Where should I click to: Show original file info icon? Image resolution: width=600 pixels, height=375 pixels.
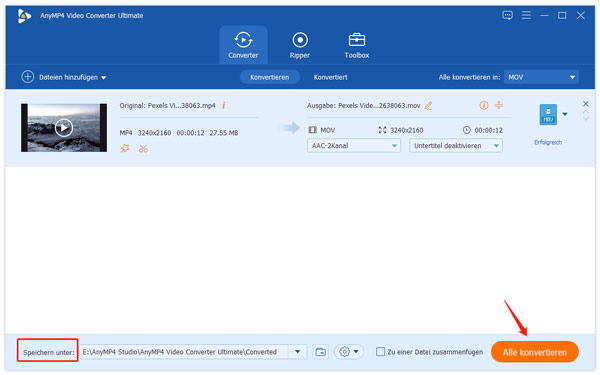(x=224, y=105)
